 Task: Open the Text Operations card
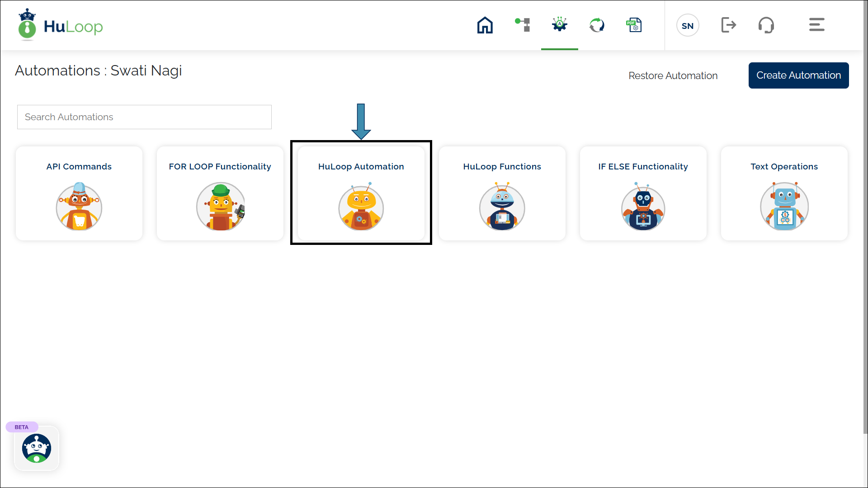coord(784,193)
